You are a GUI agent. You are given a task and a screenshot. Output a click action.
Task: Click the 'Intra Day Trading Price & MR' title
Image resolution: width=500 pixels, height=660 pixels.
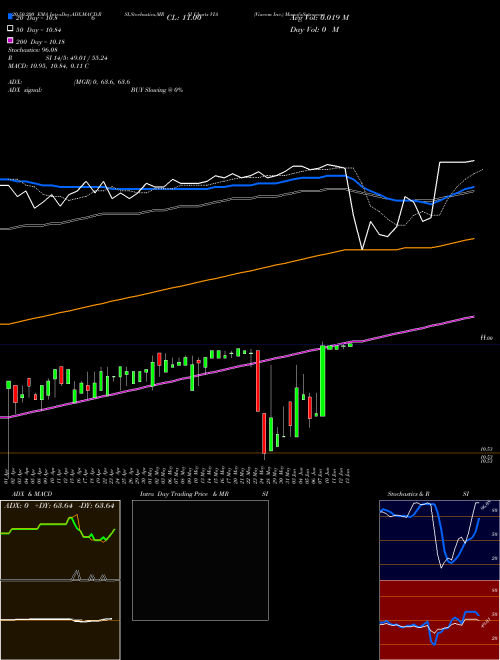click(184, 494)
